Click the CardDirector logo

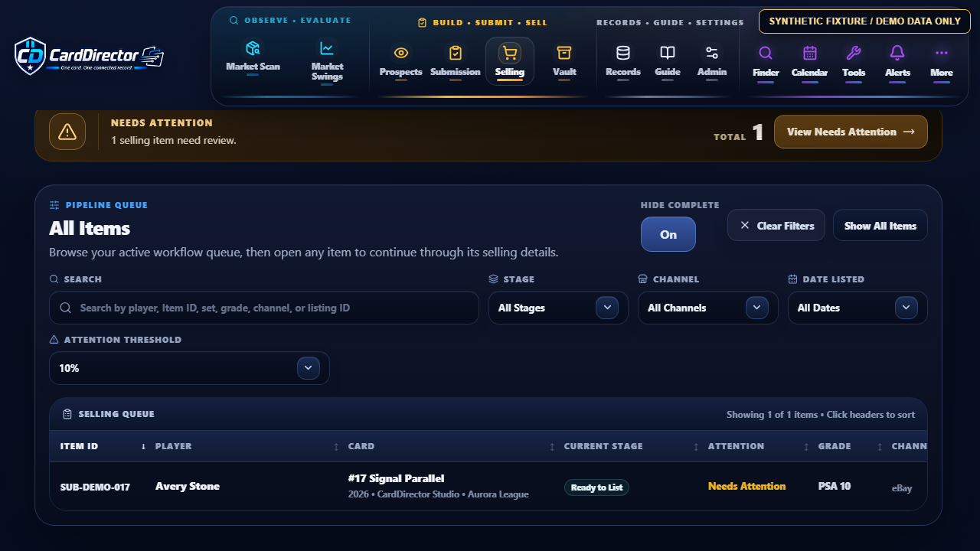coord(89,56)
